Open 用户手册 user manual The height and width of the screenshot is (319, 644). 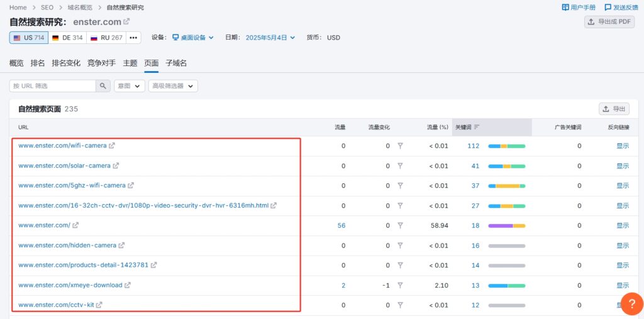pyautogui.click(x=579, y=8)
